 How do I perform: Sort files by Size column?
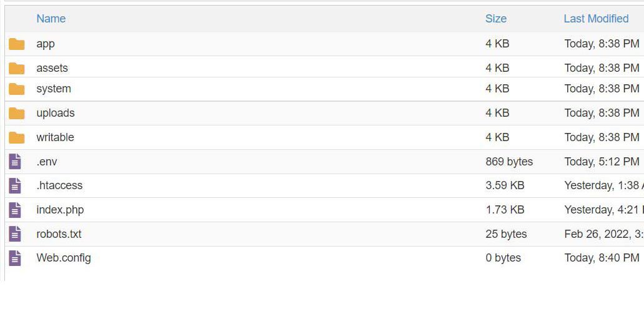[496, 19]
